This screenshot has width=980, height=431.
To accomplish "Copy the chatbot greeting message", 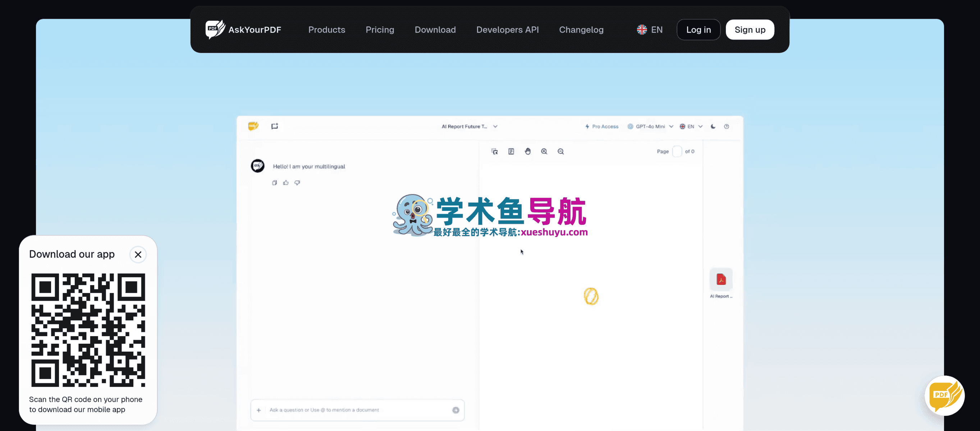I will (x=274, y=183).
